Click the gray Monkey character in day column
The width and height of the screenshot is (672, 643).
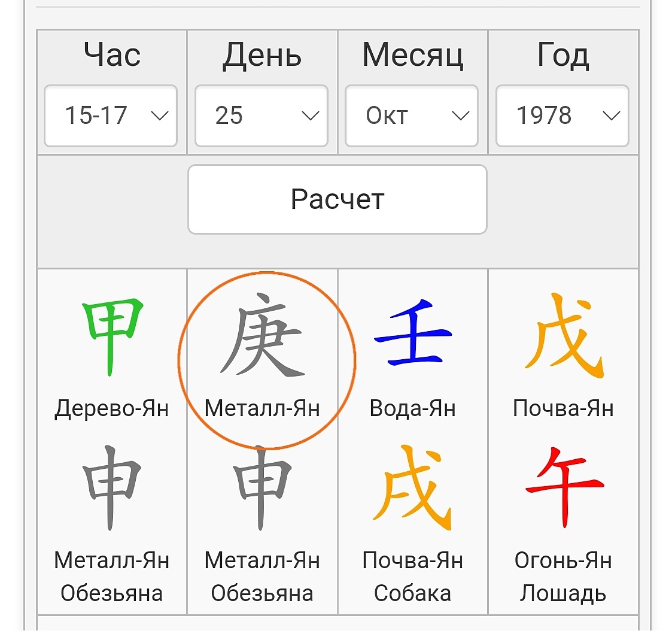pos(263,487)
